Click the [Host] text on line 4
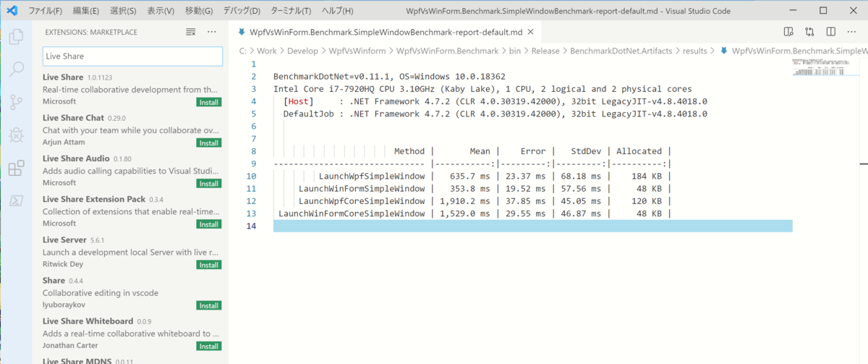868x364 pixels. click(x=298, y=101)
